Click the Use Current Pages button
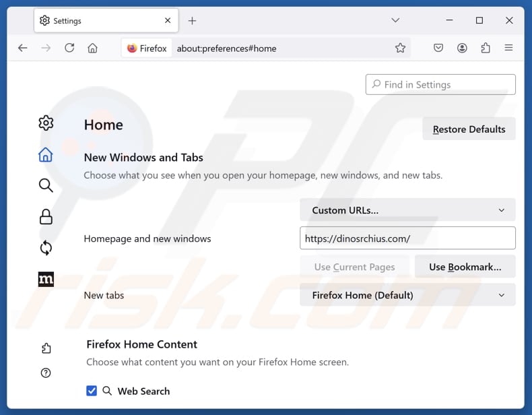Screen dimensions: 532x415 click(x=354, y=267)
